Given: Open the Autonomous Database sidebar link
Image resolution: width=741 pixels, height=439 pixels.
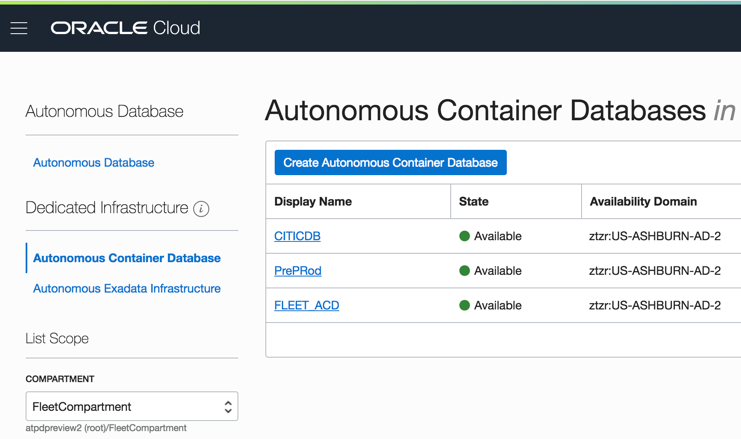Looking at the screenshot, I should pyautogui.click(x=94, y=163).
